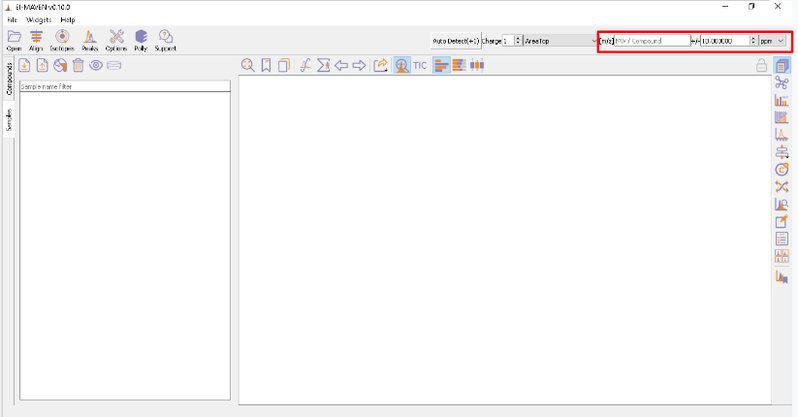798x417 pixels.
Task: Click the chart with magnifier icon in sidebar
Action: coord(782,204)
